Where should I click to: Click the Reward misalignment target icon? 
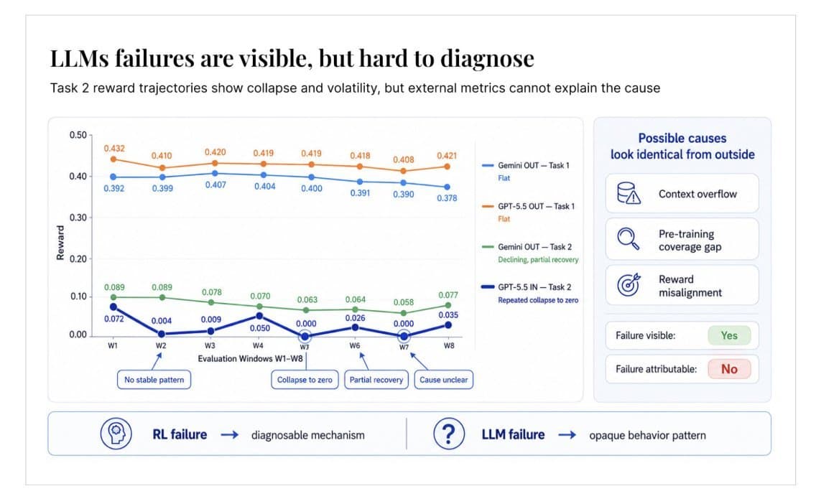point(629,284)
